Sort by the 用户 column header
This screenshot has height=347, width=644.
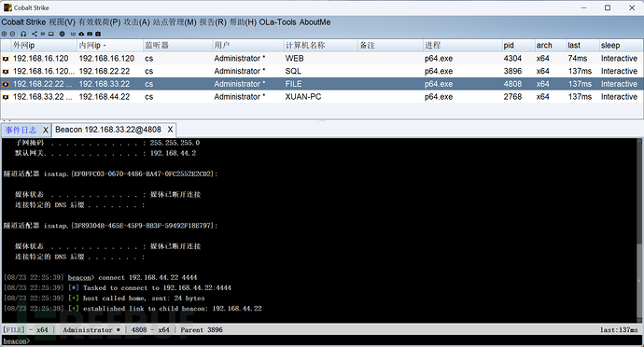point(247,45)
